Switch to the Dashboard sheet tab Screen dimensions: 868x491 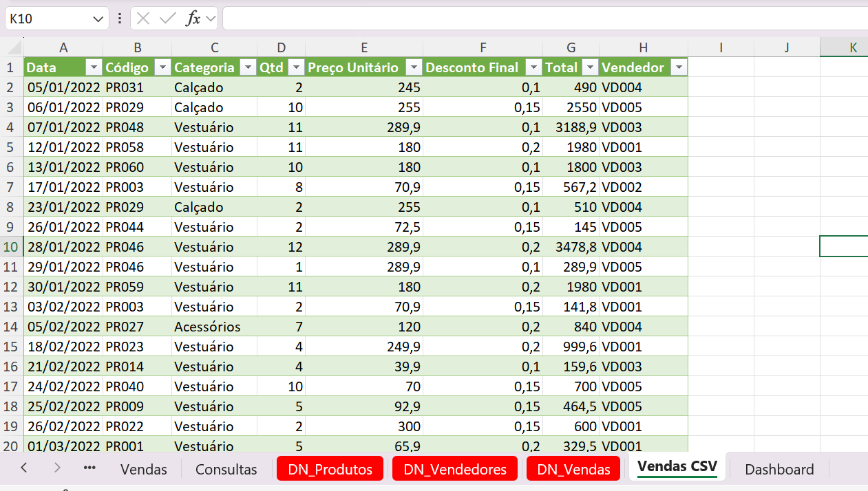pyautogui.click(x=779, y=469)
